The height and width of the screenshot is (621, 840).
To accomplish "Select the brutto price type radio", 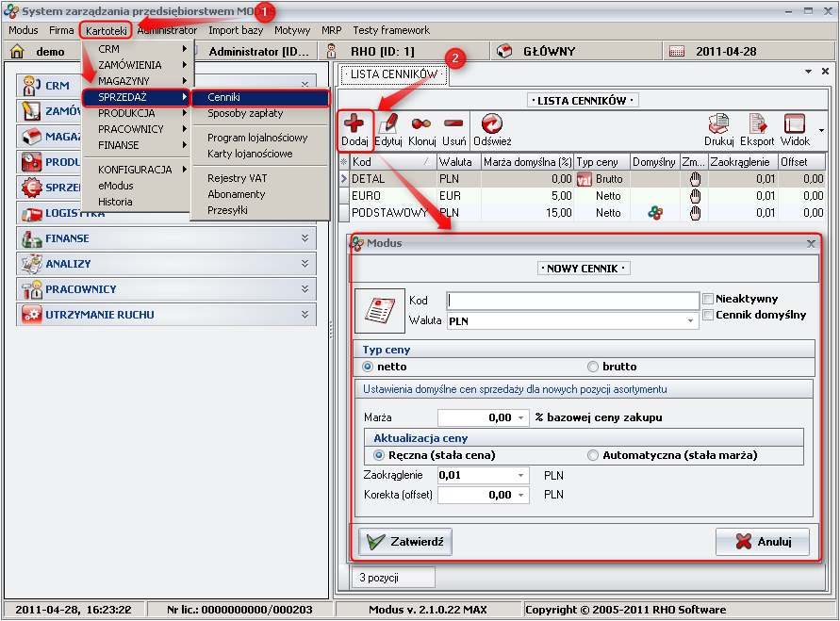I will (593, 367).
